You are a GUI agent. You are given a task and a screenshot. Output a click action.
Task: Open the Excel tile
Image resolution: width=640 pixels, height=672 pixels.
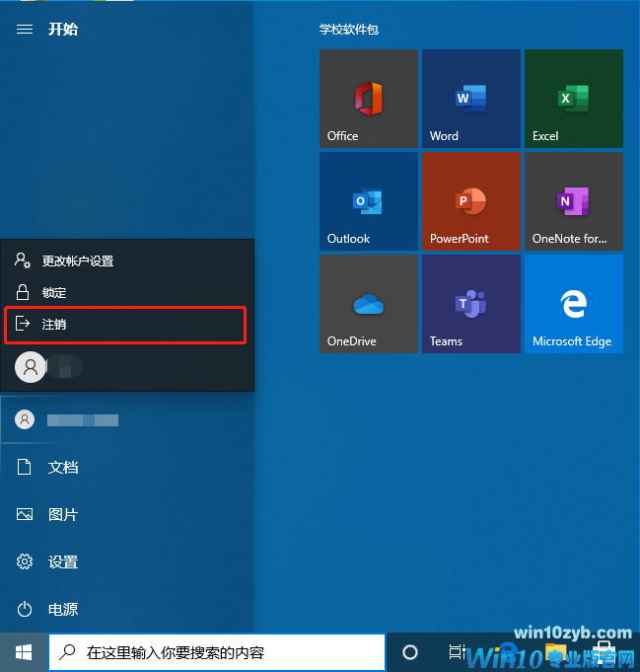pos(573,99)
